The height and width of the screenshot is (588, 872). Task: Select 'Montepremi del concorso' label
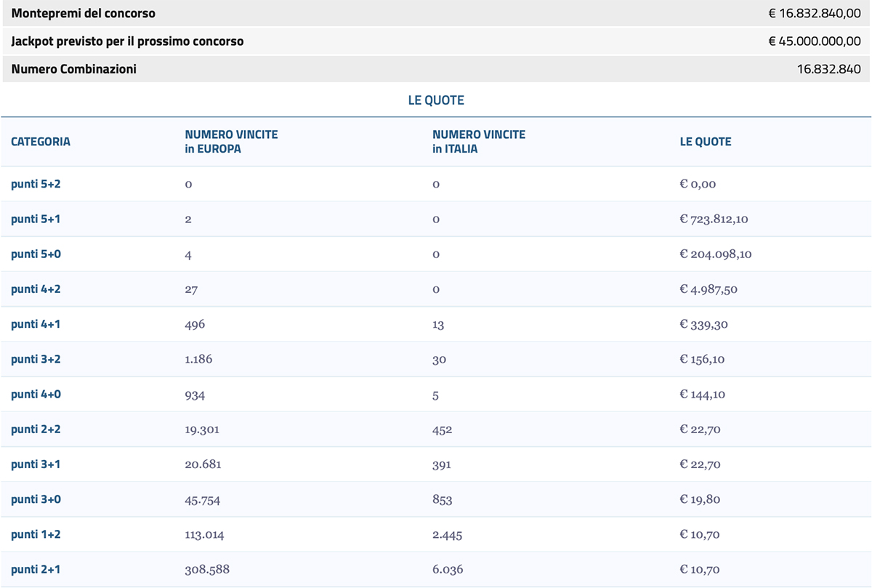84,14
